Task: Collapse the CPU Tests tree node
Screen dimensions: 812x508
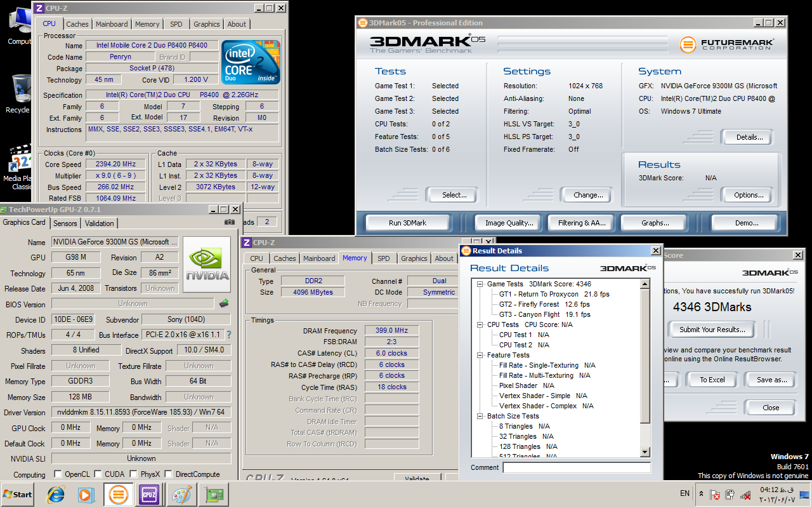Action: pyautogui.click(x=480, y=324)
